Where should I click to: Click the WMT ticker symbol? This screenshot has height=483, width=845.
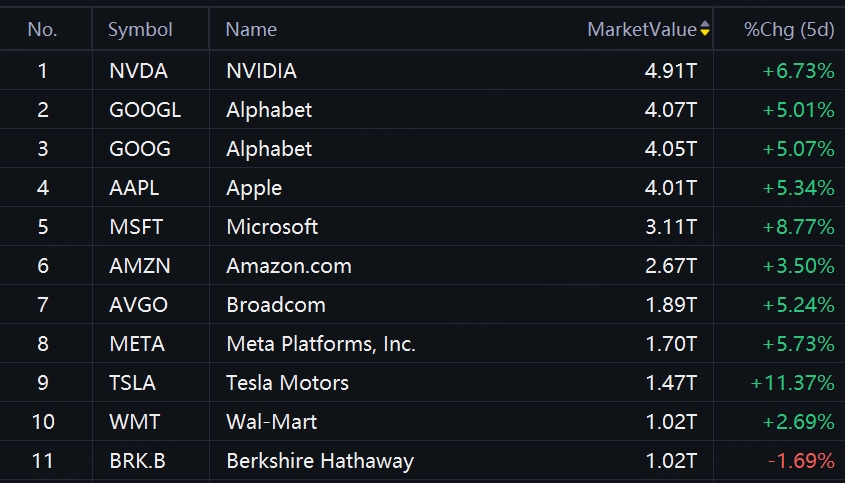click(x=134, y=422)
